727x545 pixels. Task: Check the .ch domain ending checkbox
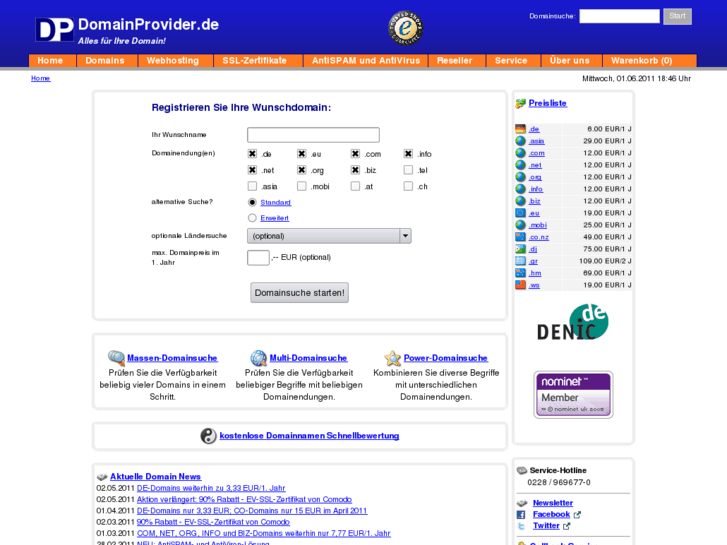click(408, 186)
